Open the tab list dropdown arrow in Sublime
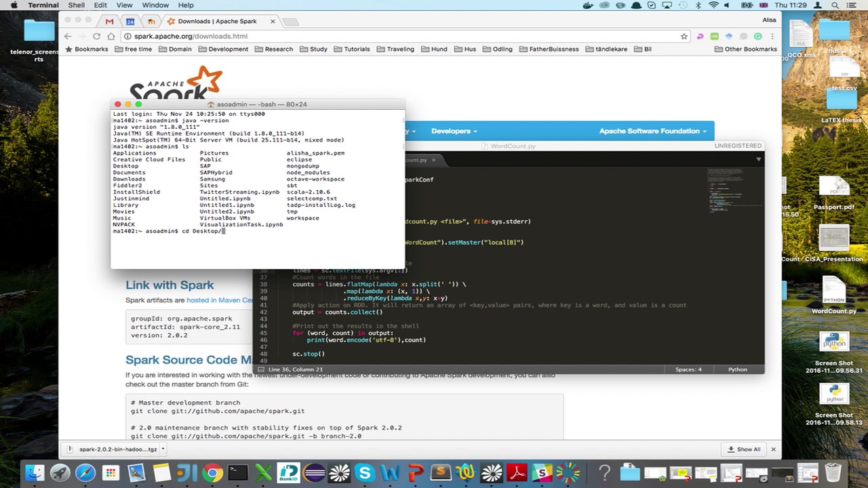The height and width of the screenshot is (488, 868). point(758,160)
